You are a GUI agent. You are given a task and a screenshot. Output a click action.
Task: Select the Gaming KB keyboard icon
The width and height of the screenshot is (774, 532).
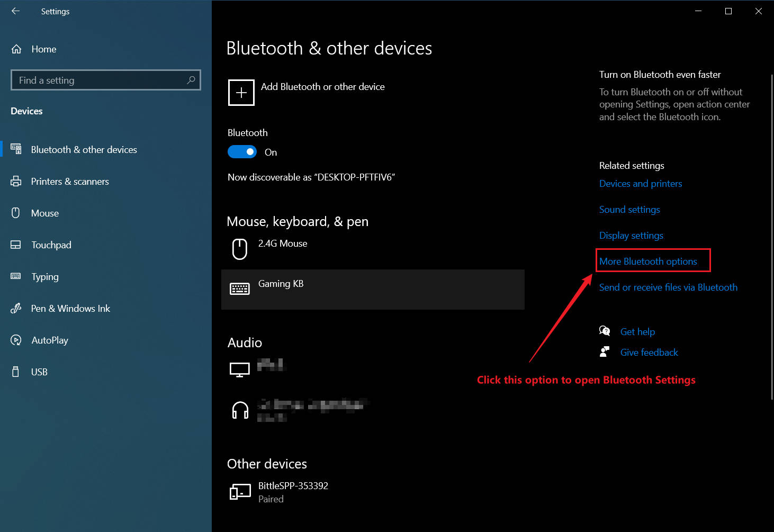(x=240, y=288)
